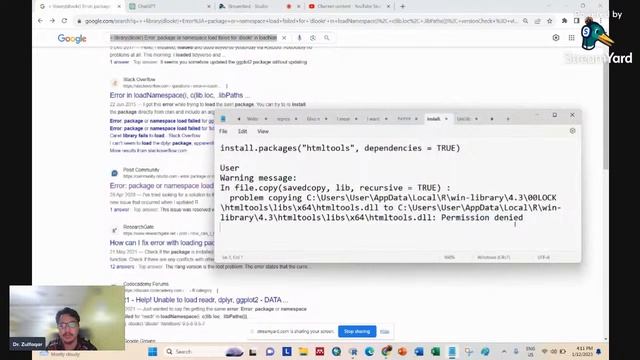Go forward in Chrome
Image resolution: width=640 pixels, height=360 pixels.
pyautogui.click(x=52, y=21)
